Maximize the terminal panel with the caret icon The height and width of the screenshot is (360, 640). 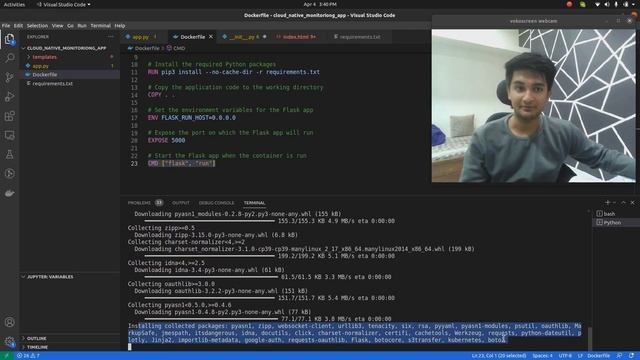point(623,202)
